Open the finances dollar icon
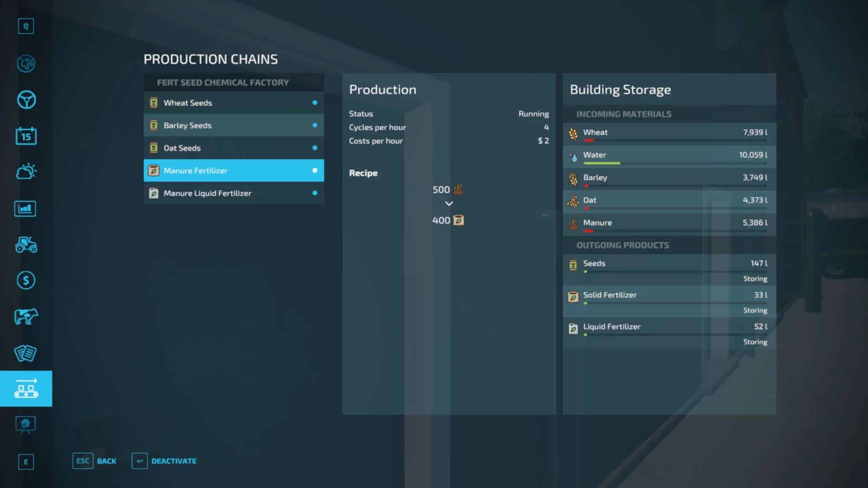 pos(26,281)
